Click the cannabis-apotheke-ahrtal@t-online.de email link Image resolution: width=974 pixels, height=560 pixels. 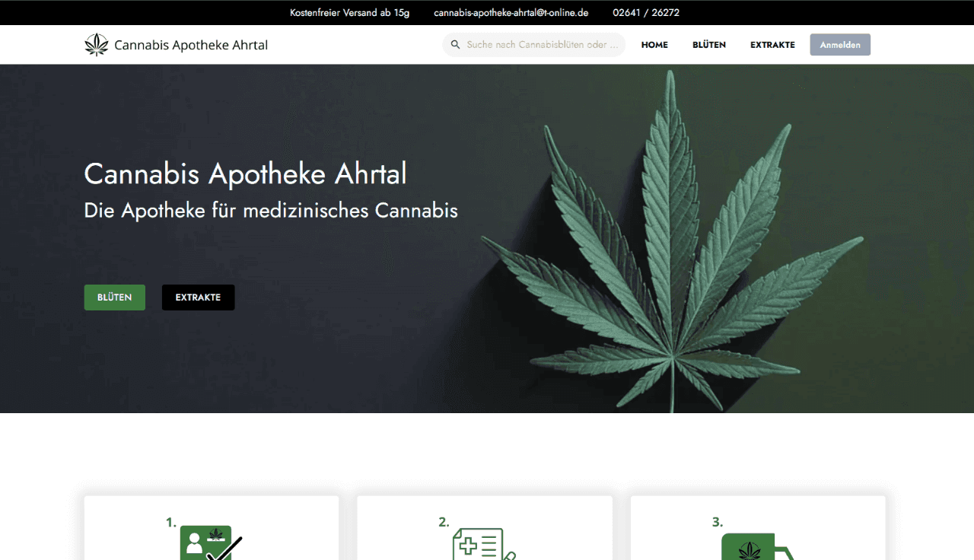pos(511,13)
